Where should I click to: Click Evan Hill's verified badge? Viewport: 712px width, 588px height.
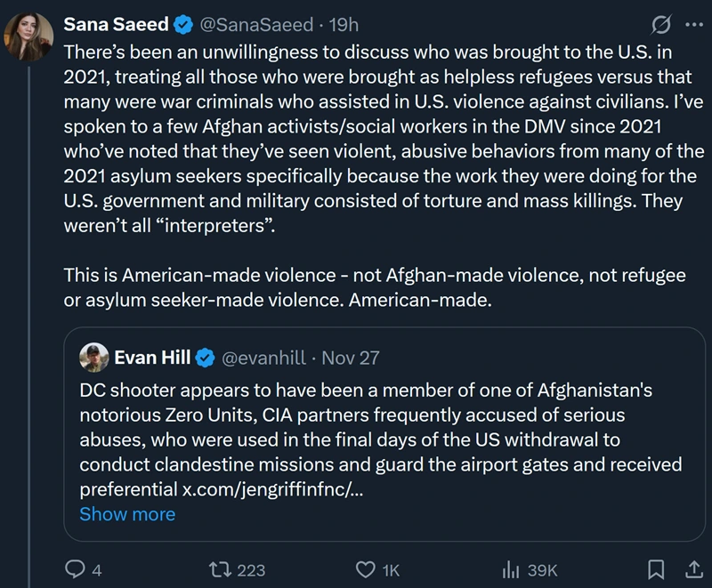pyautogui.click(x=204, y=358)
